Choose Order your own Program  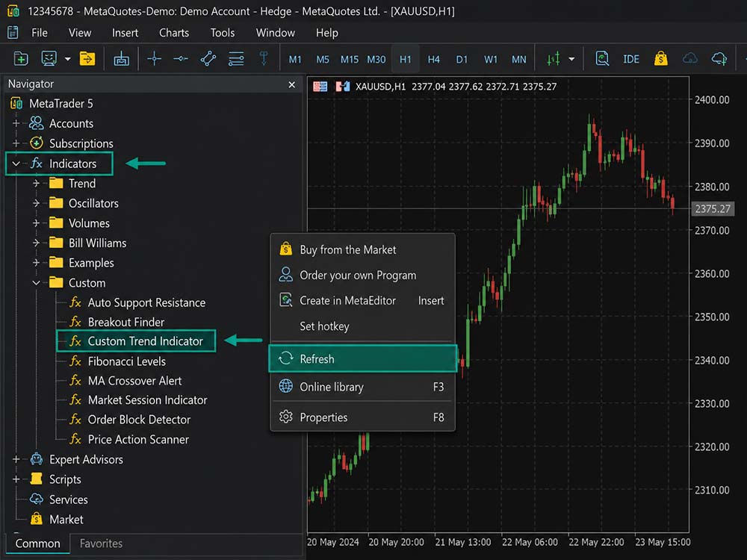click(x=362, y=276)
